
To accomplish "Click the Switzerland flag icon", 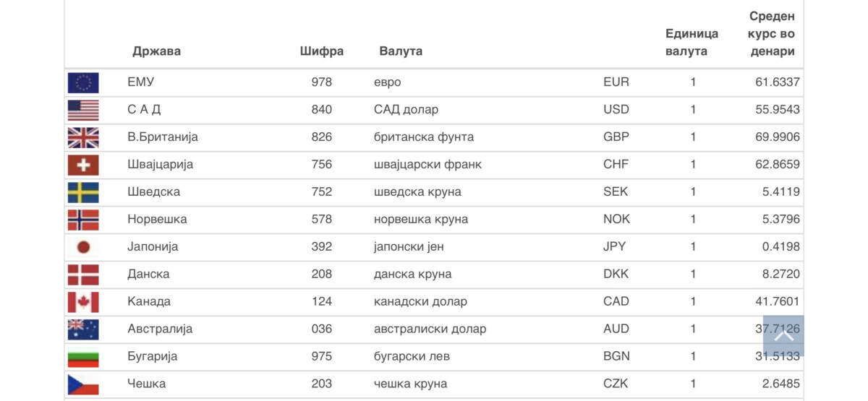I will pos(83,165).
